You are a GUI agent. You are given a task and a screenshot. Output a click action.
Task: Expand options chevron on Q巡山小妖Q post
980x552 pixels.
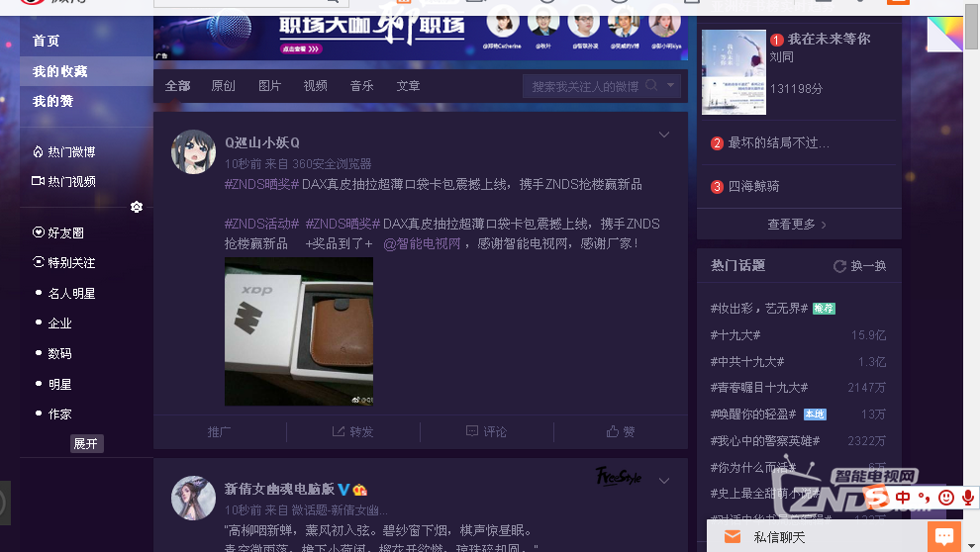click(664, 136)
